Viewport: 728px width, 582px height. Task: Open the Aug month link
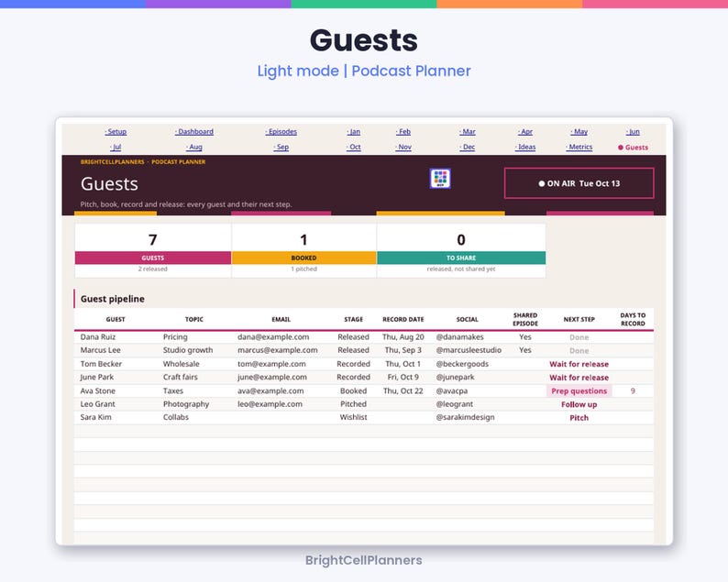tap(194, 148)
